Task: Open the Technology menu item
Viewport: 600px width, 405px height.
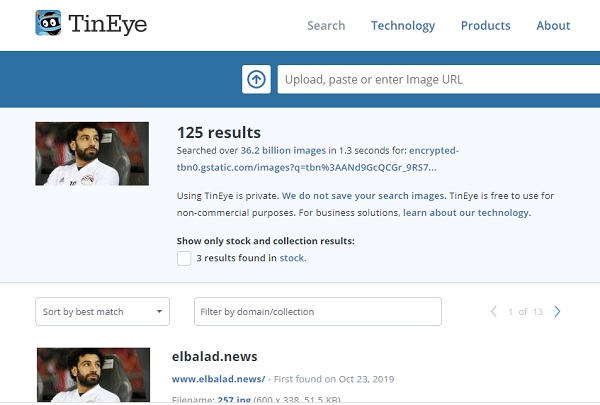Action: pos(403,26)
